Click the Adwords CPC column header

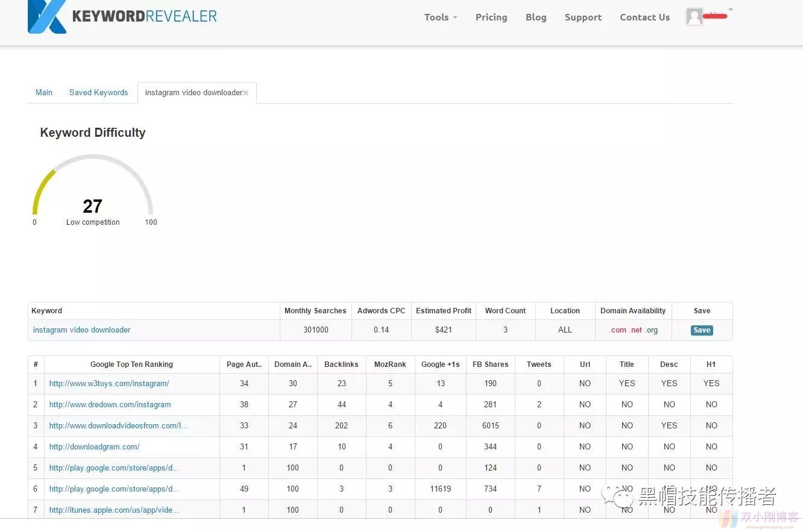point(381,311)
